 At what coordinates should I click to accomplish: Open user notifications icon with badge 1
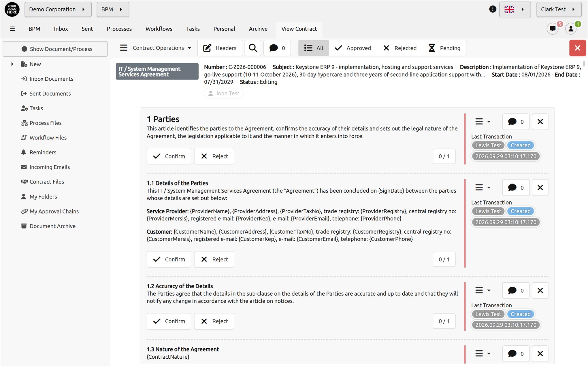tap(571, 29)
